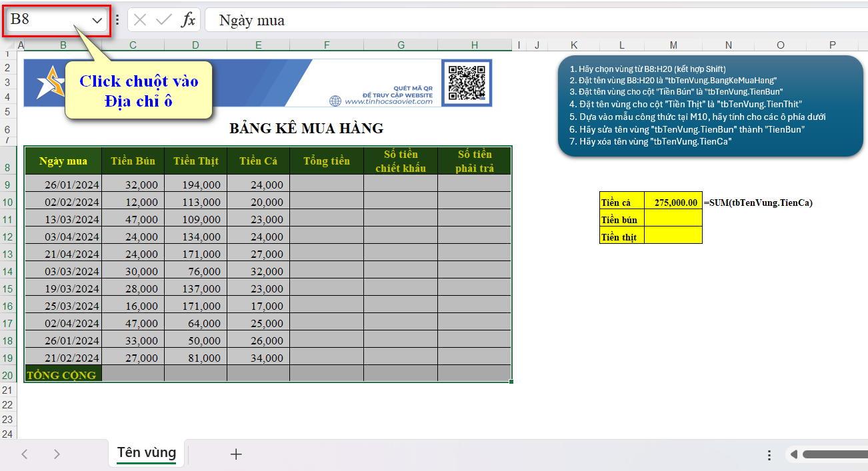
Task: Click the next sheet navigation arrow
Action: click(57, 454)
